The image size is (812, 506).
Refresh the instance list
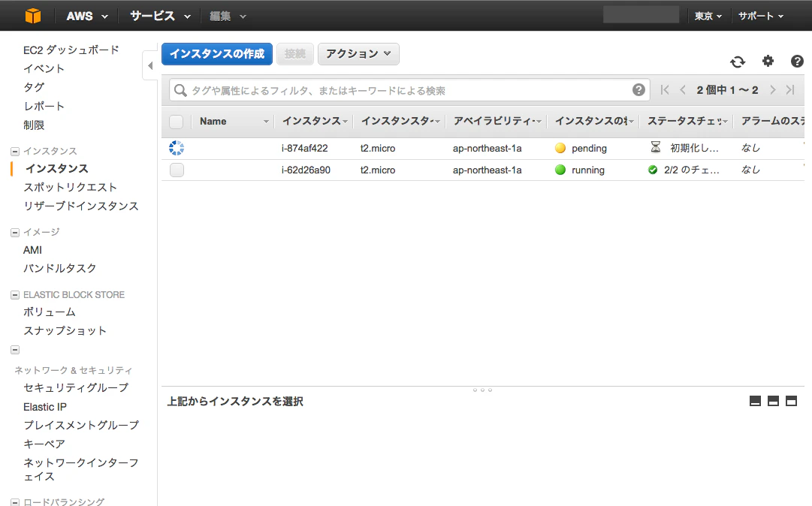[x=738, y=62]
